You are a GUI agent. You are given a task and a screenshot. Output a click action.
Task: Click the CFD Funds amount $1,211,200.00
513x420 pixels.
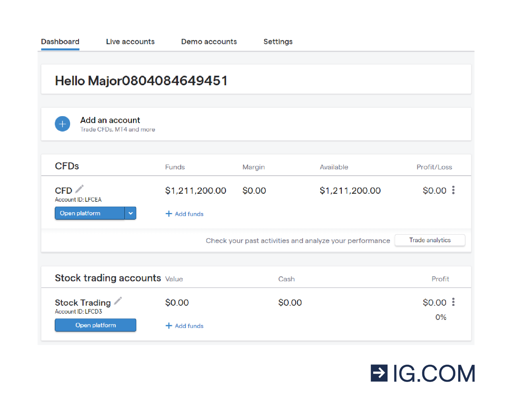click(196, 191)
